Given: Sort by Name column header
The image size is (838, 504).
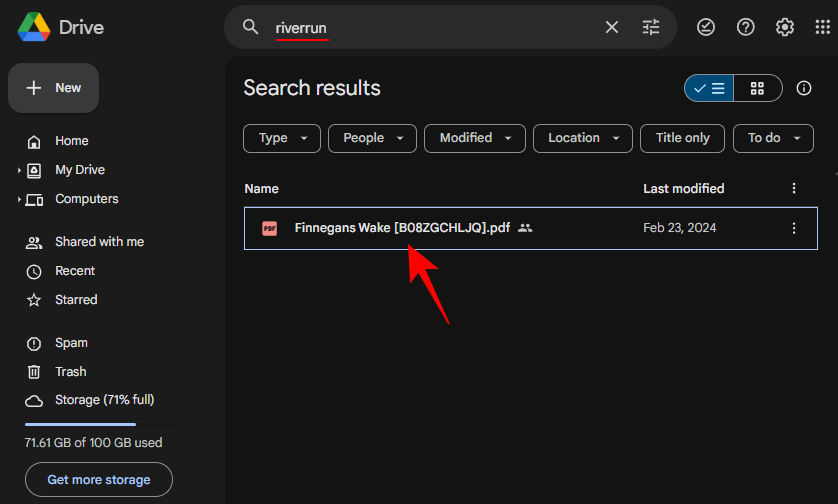Looking at the screenshot, I should pyautogui.click(x=261, y=189).
